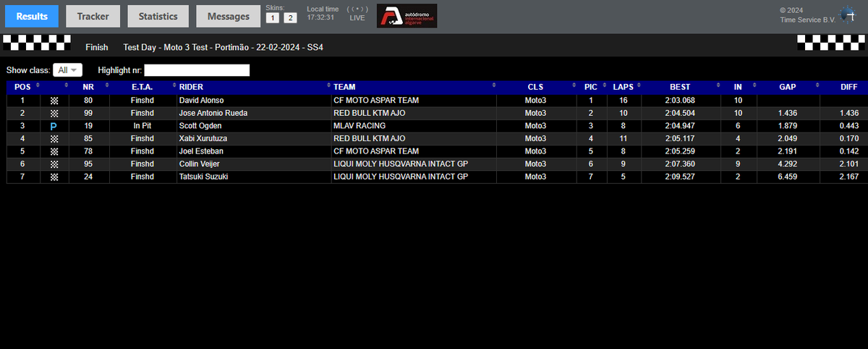Click Jose Antonio Rueda's checkered flag icon
Image resolution: width=868 pixels, height=349 pixels.
click(x=54, y=114)
